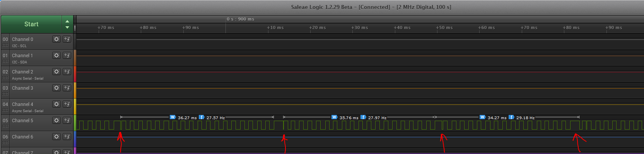This screenshot has height=154, width=644.
Task: Set trigger on Channel 0
Action: coord(67,39)
